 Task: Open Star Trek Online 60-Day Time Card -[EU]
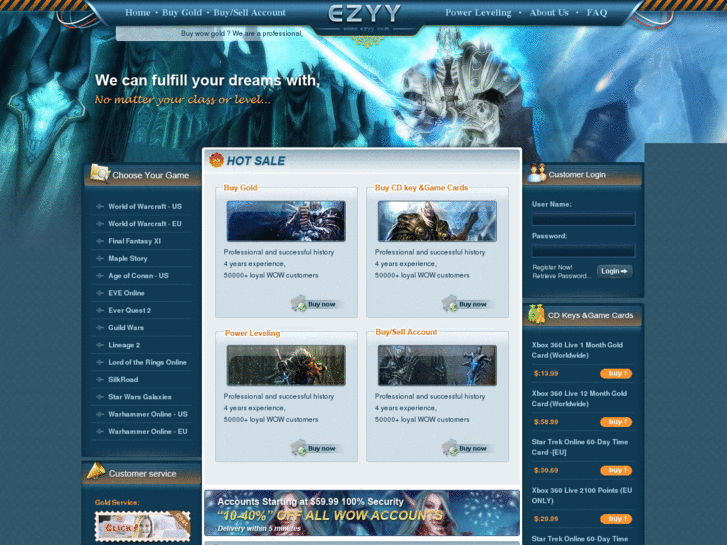(580, 447)
